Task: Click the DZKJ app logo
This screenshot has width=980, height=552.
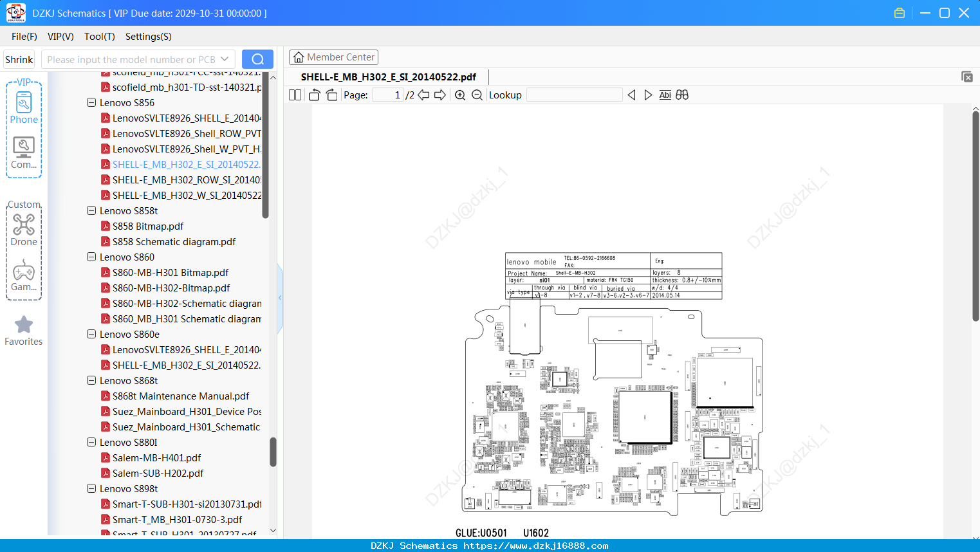Action: pos(15,13)
